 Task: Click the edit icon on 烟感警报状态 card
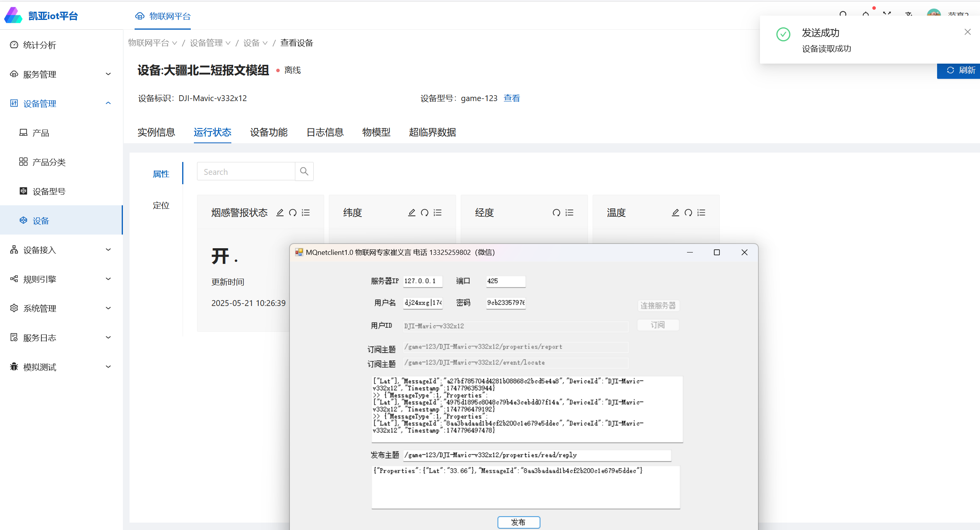point(280,213)
